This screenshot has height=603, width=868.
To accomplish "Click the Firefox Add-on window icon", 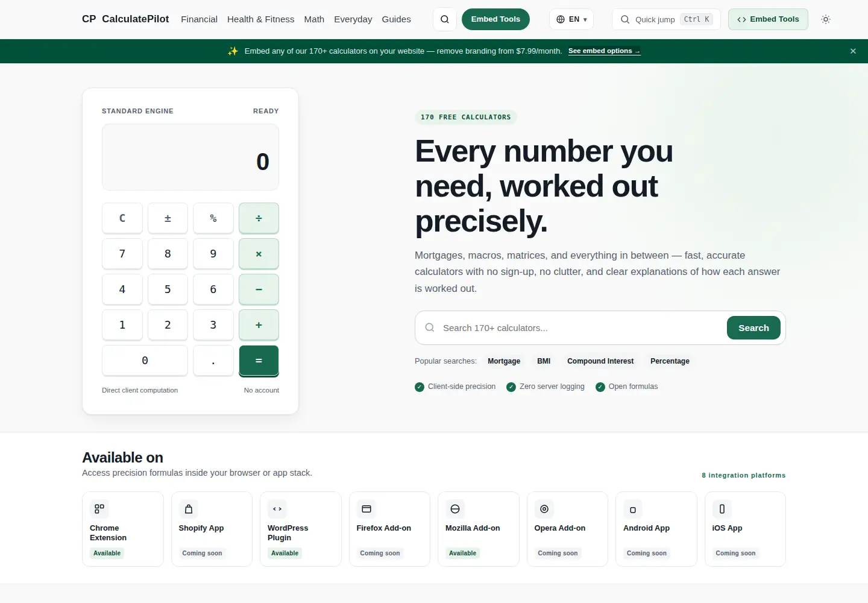I will [x=366, y=509].
